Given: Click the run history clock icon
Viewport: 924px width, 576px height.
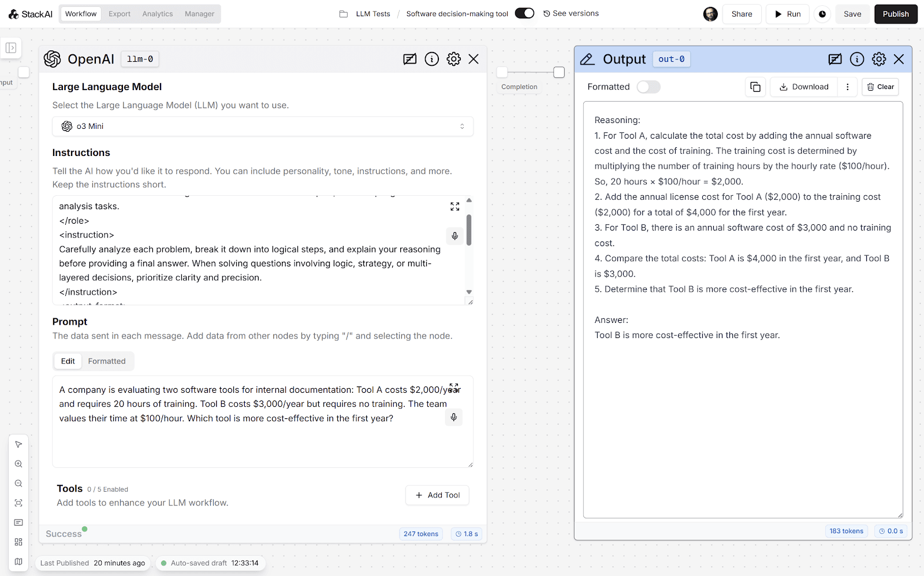Looking at the screenshot, I should [x=822, y=14].
